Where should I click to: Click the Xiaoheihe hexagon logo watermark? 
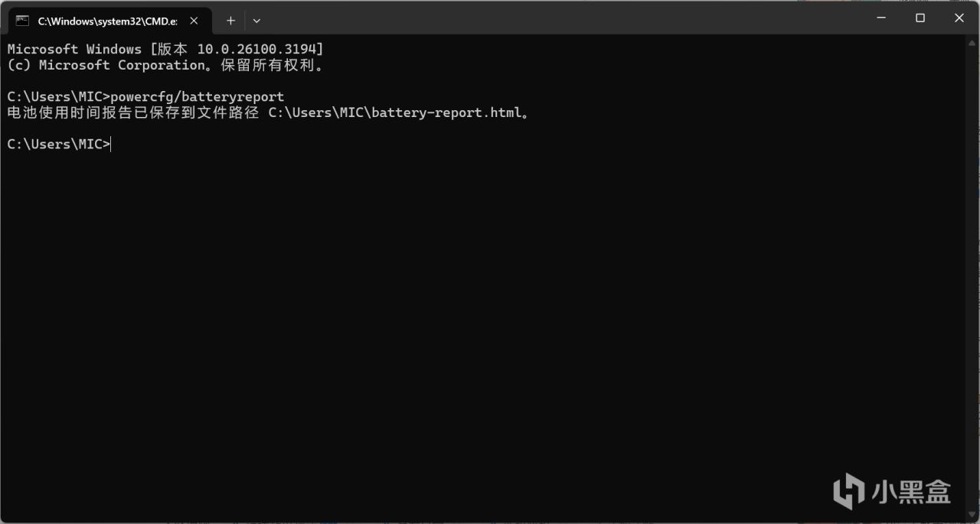848,490
